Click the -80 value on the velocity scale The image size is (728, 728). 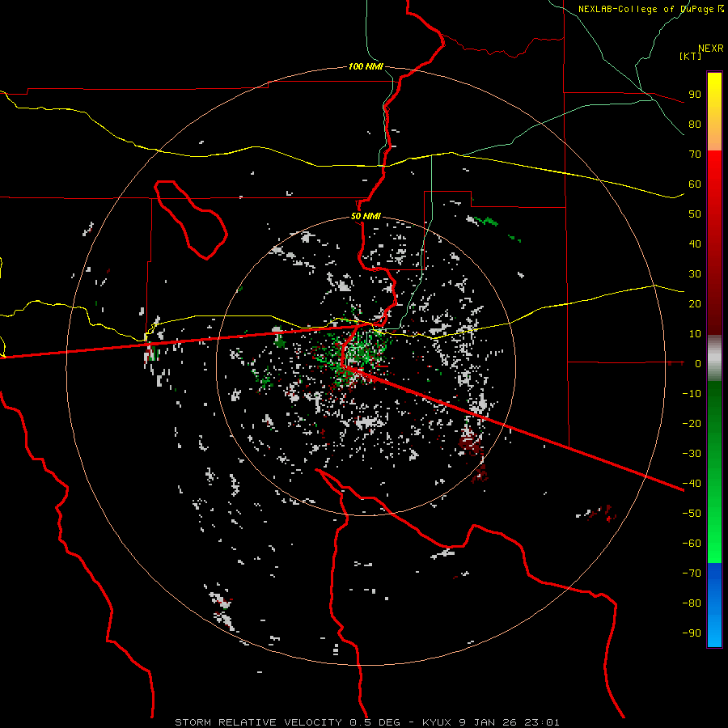coord(692,603)
